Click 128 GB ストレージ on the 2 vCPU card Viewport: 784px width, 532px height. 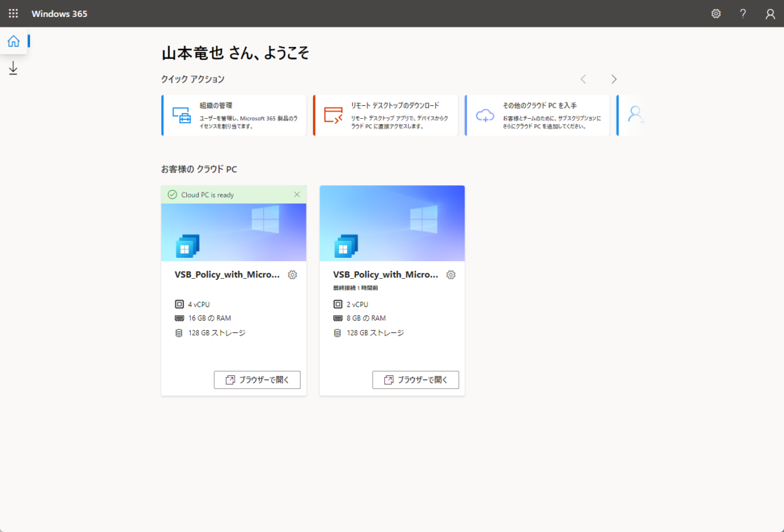click(375, 333)
